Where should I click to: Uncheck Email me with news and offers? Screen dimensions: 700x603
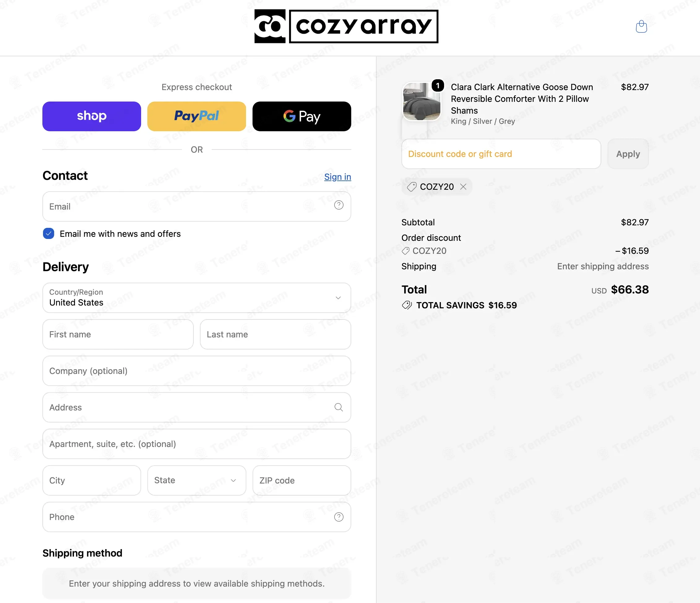[49, 234]
